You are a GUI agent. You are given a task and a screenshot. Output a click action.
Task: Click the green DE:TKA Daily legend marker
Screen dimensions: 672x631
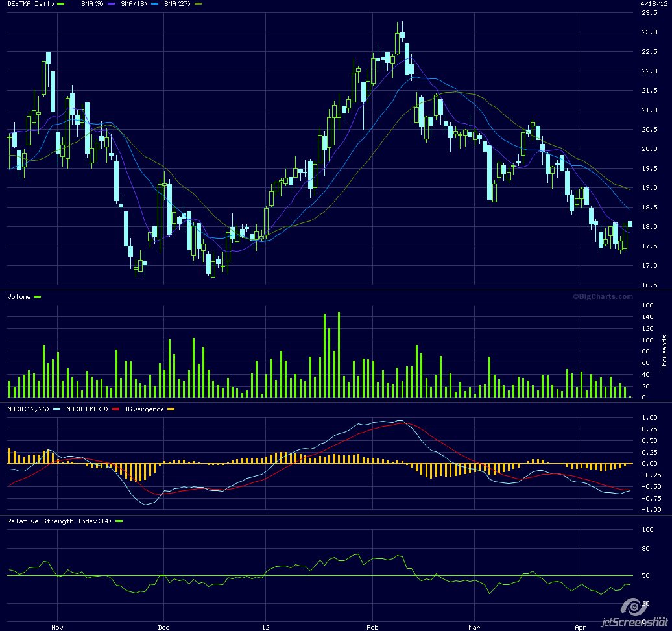[x=61, y=4]
